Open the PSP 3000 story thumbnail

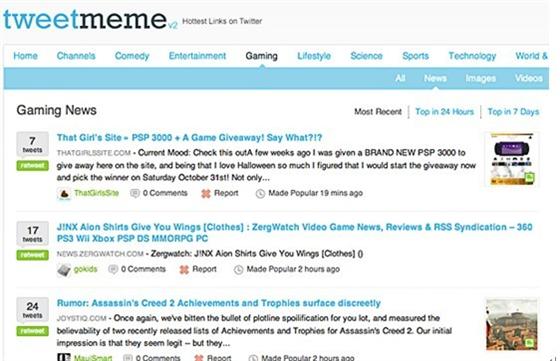coord(512,159)
